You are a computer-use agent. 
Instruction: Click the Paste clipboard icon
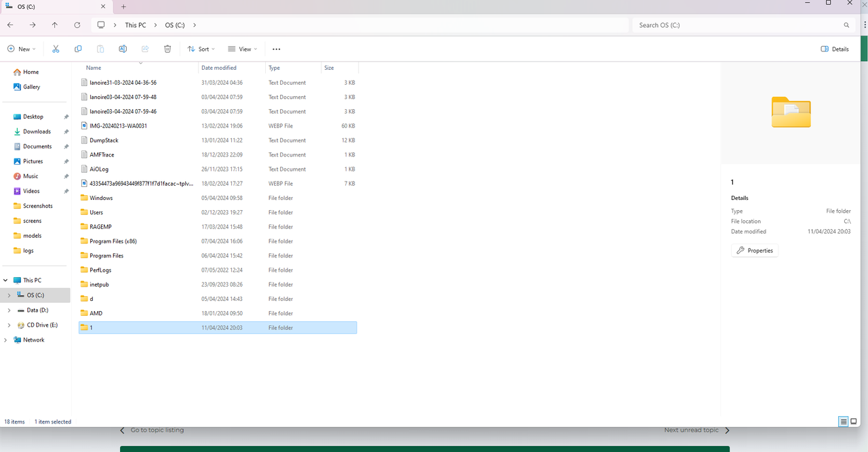[100, 49]
